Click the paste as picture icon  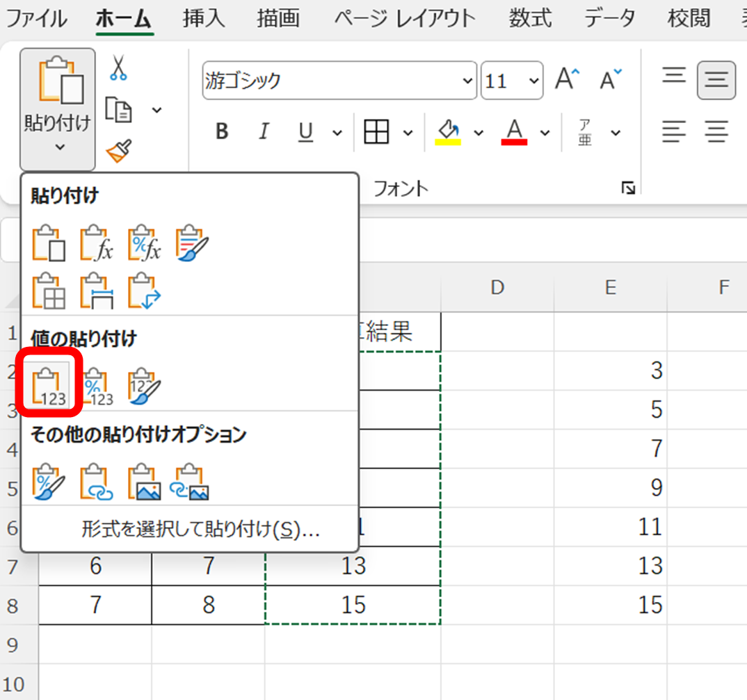[x=144, y=481]
